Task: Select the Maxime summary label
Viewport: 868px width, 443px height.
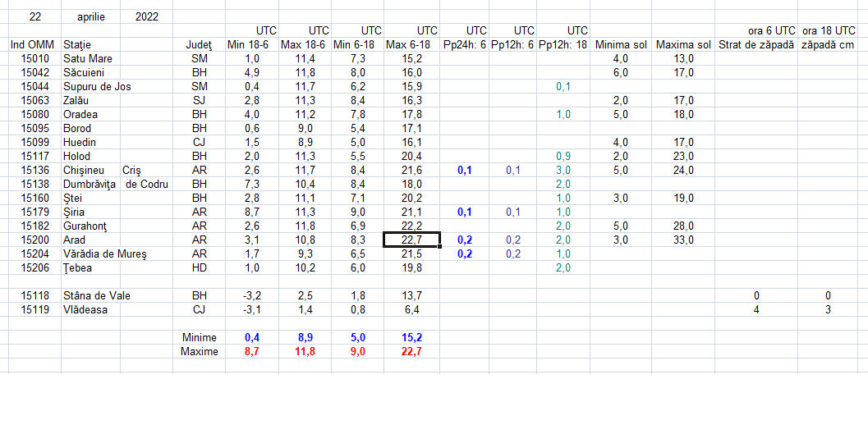Action: (x=200, y=352)
